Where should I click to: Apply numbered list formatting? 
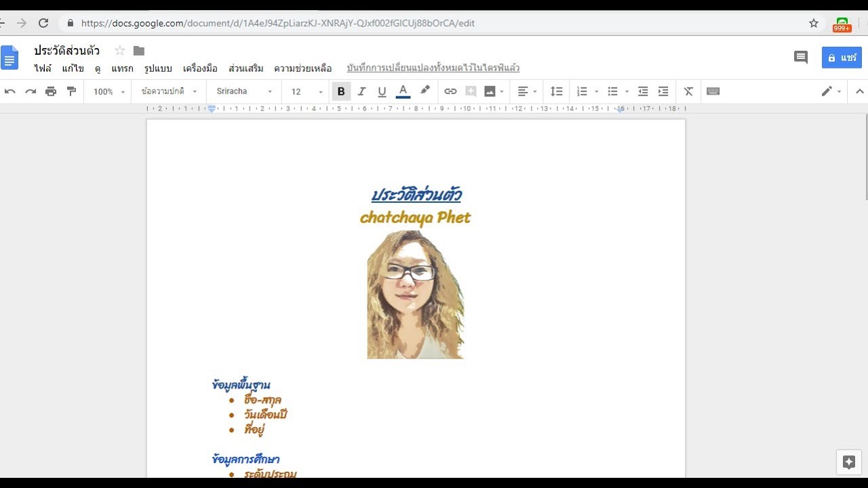tap(582, 91)
